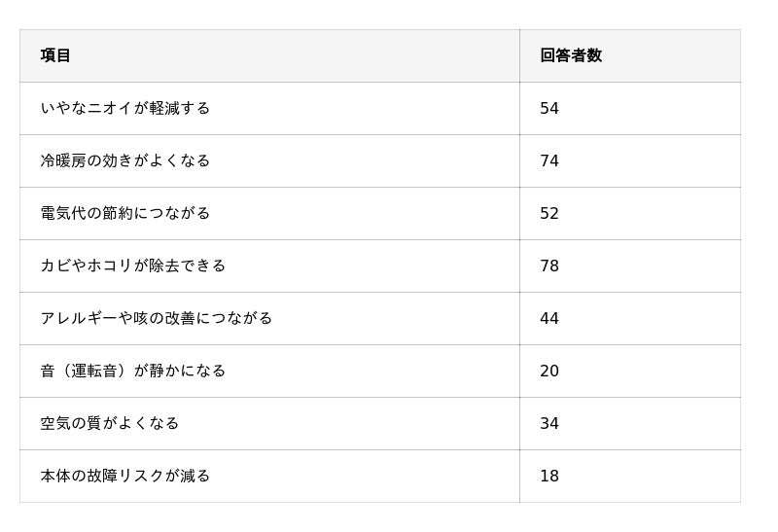Select the アレルギーや咳の改善につながる cell

pyautogui.click(x=157, y=318)
